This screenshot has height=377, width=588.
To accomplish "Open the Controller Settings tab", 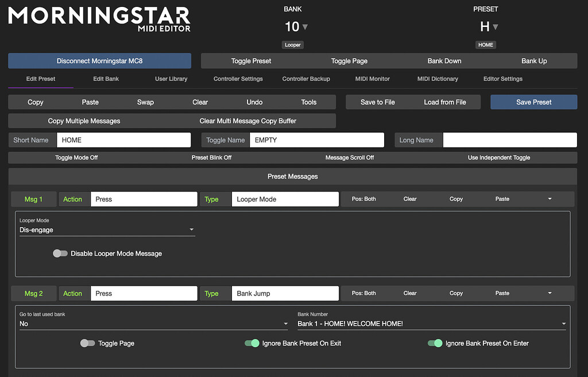I will coord(238,79).
